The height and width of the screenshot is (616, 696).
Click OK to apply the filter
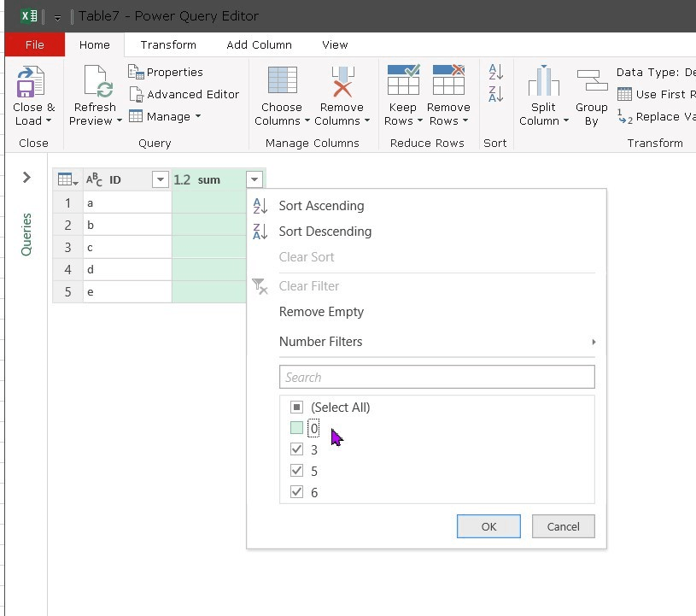[488, 526]
